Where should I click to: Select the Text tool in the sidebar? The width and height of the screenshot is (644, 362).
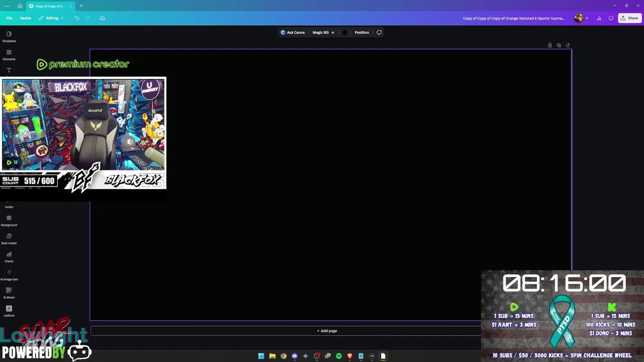(x=9, y=70)
